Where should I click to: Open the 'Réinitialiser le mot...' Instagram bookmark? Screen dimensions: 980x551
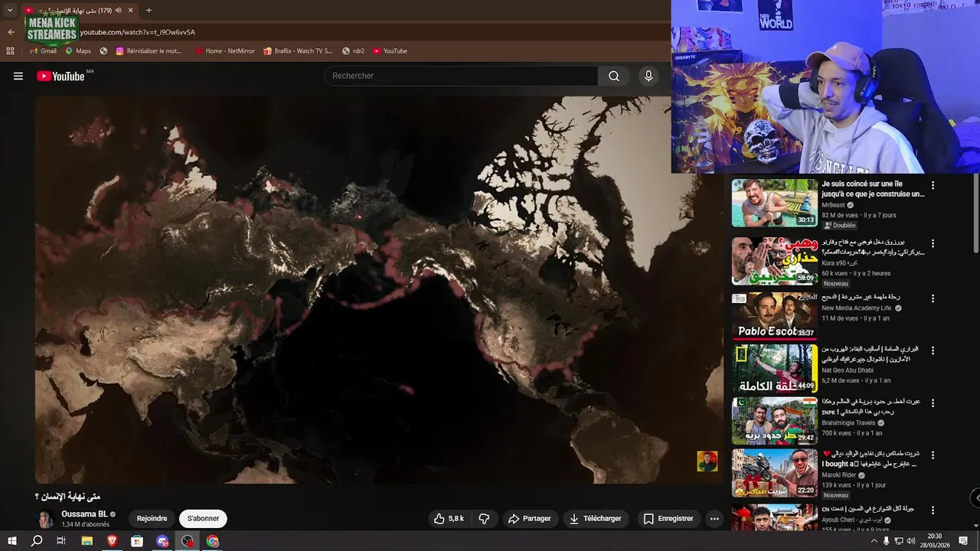click(x=149, y=51)
